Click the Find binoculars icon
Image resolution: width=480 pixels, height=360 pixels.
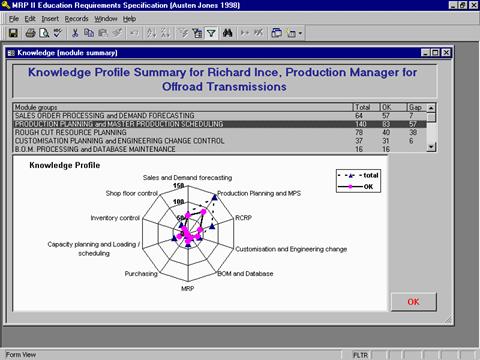pos(228,33)
